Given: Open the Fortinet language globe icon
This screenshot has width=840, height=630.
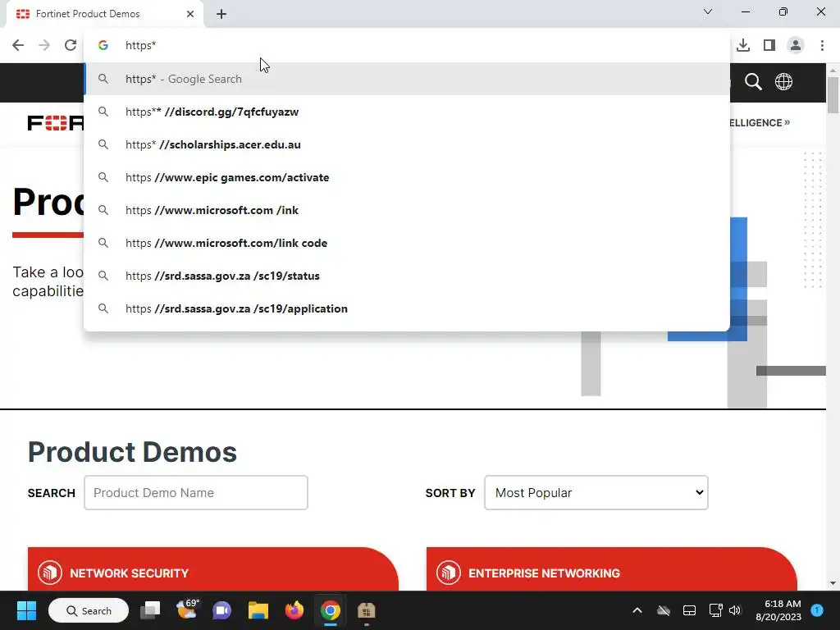Looking at the screenshot, I should tap(783, 82).
